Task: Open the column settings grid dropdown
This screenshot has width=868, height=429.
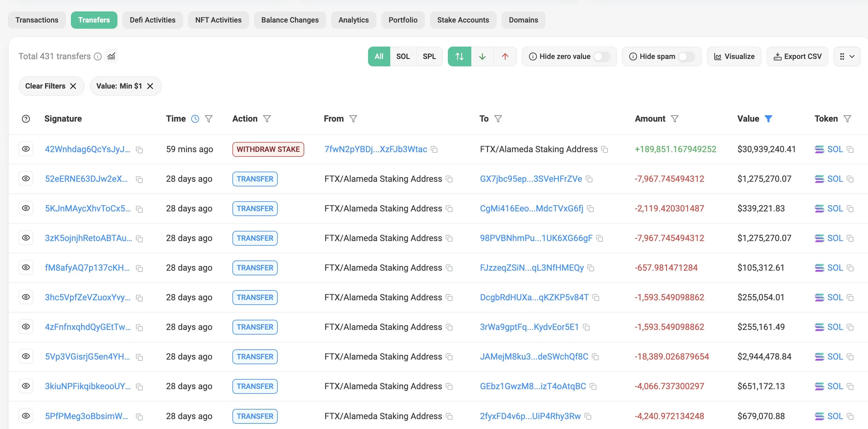Action: point(846,56)
